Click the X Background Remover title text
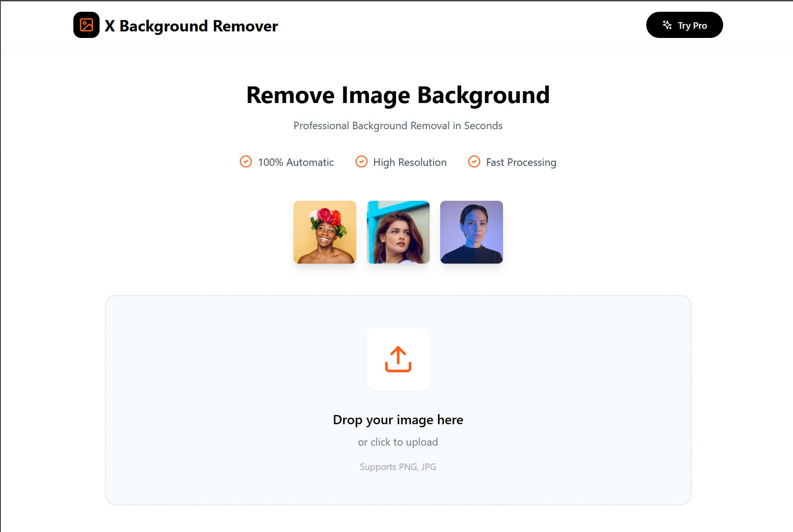The height and width of the screenshot is (532, 793). 191,26
